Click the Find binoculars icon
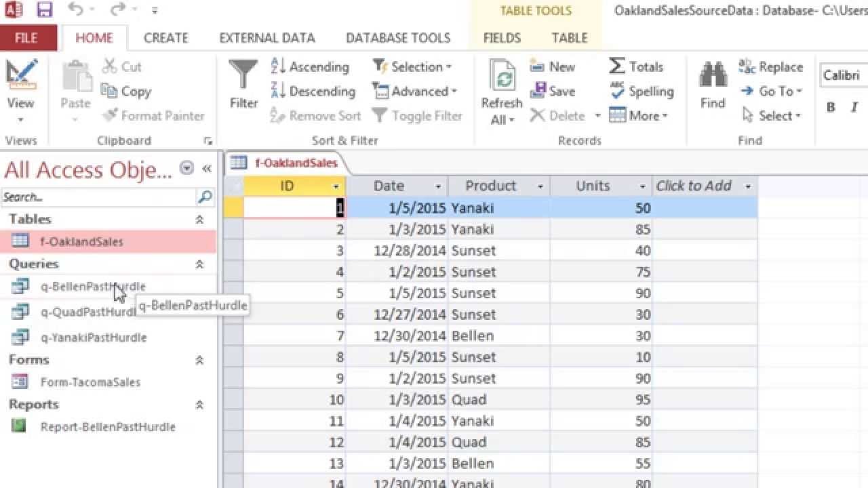 click(713, 76)
